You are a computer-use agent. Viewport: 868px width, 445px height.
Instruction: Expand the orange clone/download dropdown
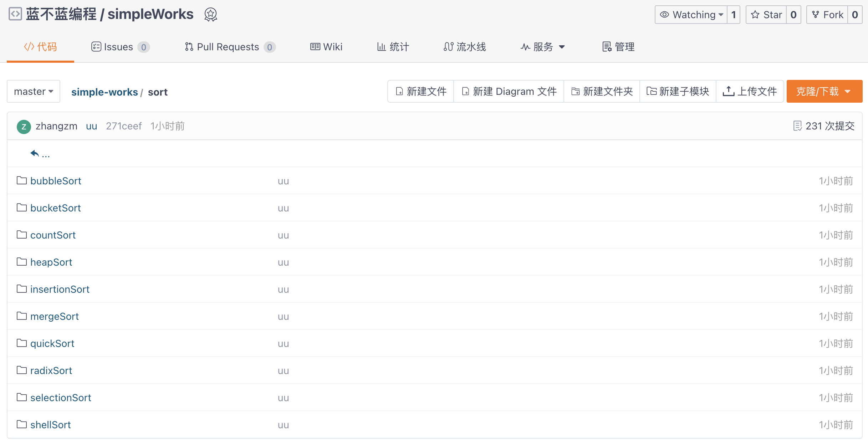pyautogui.click(x=824, y=91)
